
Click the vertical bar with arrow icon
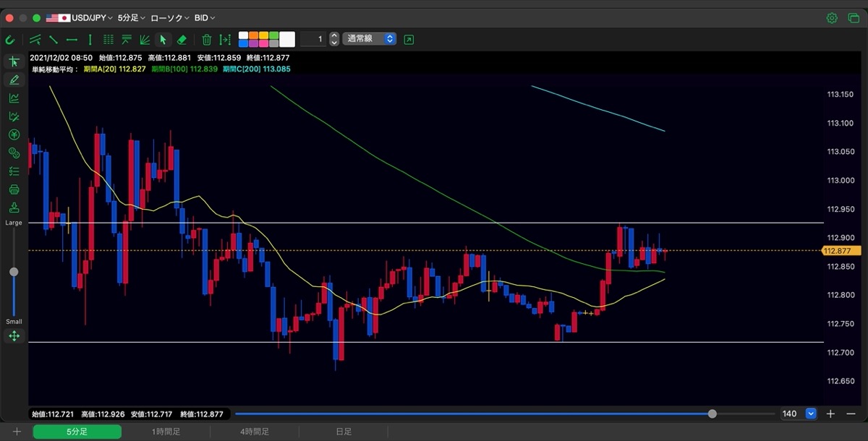point(226,39)
